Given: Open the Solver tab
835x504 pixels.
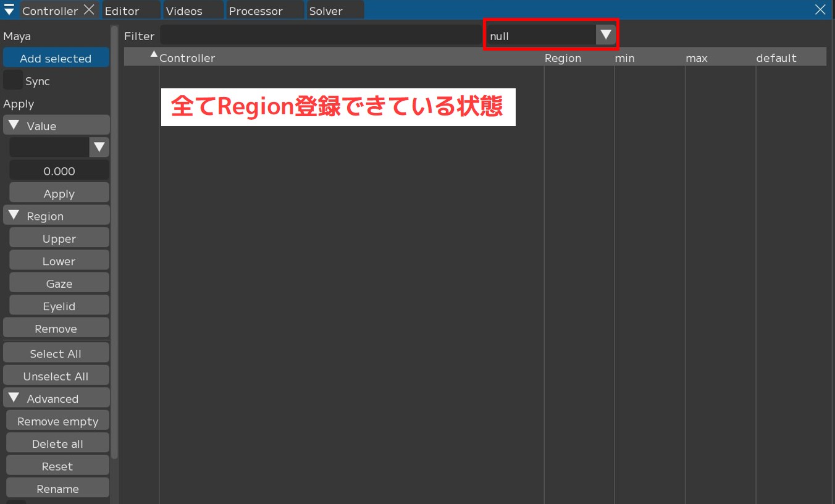Looking at the screenshot, I should 325,10.
